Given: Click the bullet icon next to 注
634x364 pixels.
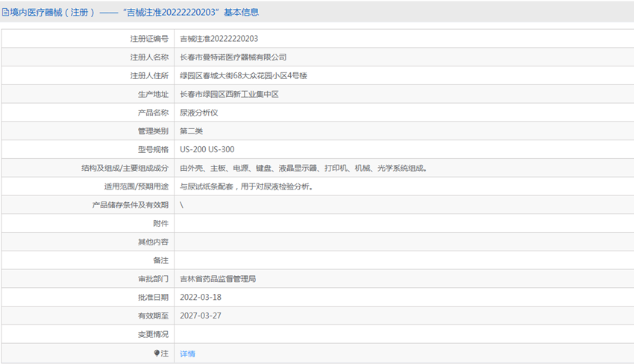Looking at the screenshot, I should [157, 353].
